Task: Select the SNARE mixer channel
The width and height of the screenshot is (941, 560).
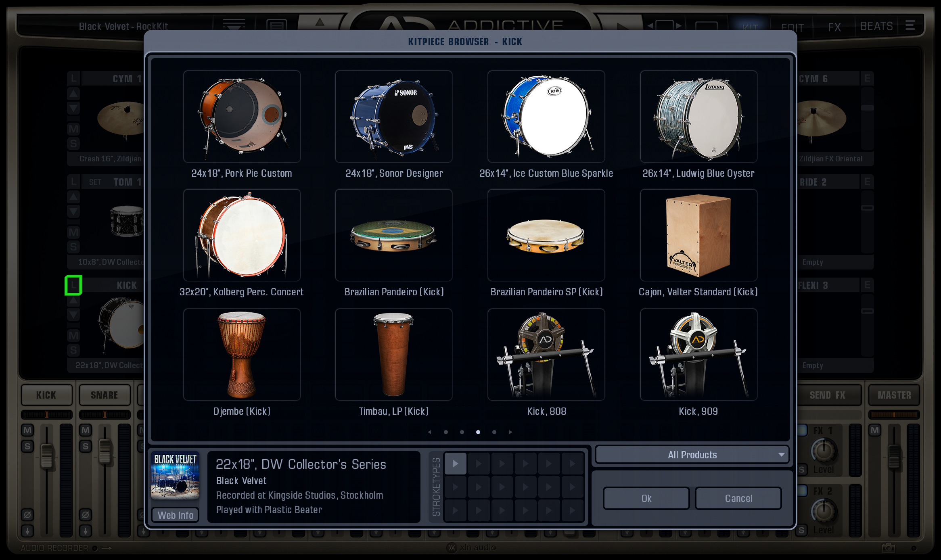Action: pyautogui.click(x=105, y=395)
